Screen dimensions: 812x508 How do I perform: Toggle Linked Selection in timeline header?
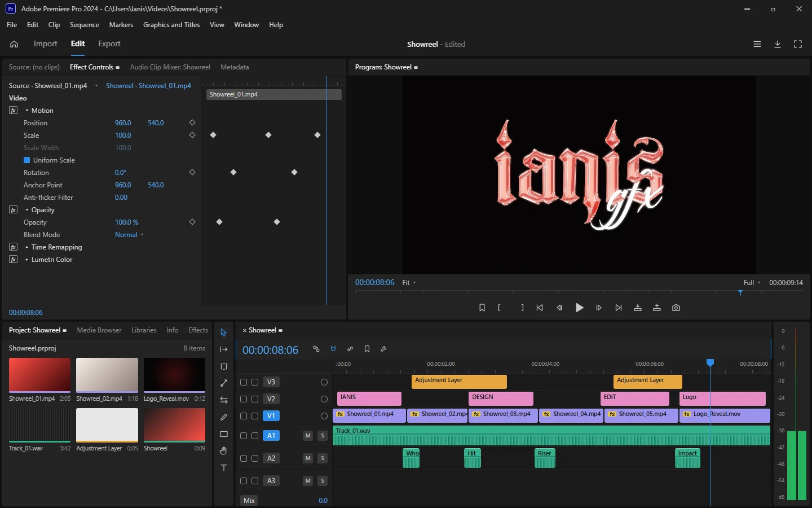350,349
